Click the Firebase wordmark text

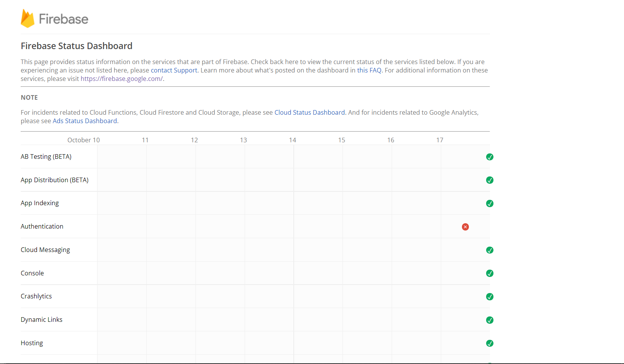63,19
